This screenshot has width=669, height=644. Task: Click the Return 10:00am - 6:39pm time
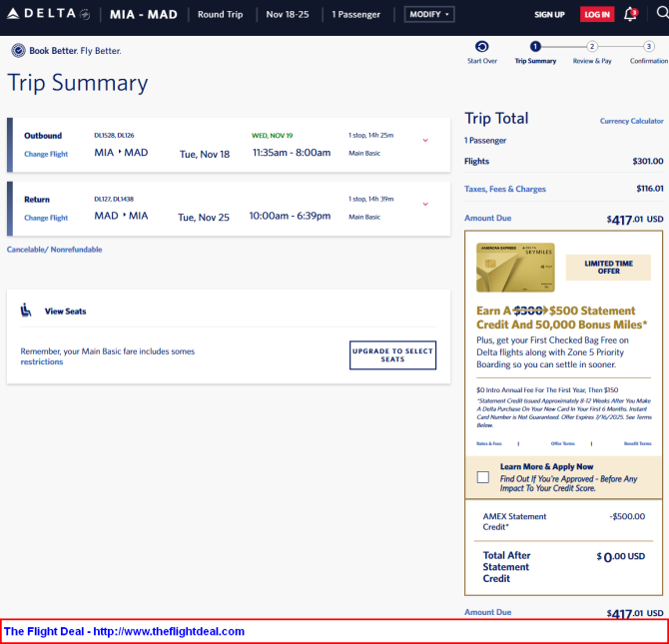(x=290, y=216)
